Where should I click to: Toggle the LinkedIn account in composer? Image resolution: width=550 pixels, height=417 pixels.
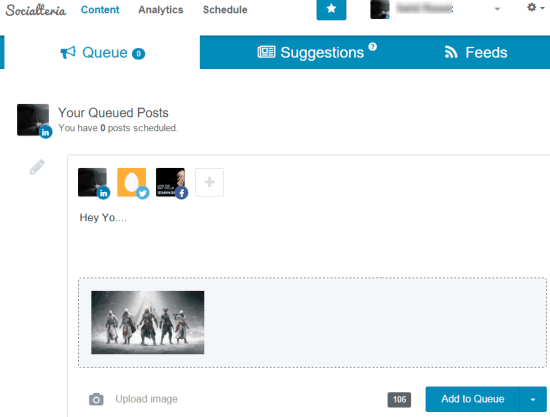(x=93, y=183)
